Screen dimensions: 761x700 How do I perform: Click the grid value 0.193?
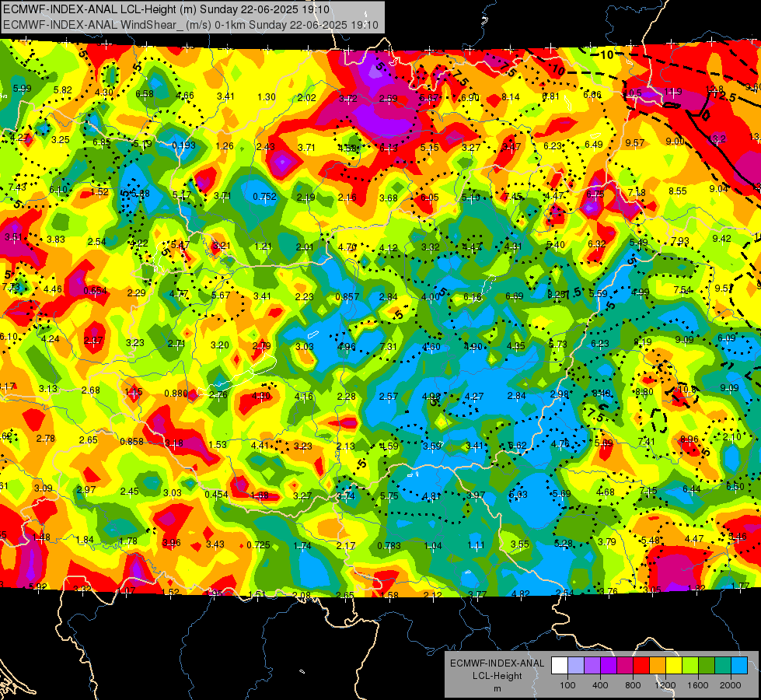(184, 145)
